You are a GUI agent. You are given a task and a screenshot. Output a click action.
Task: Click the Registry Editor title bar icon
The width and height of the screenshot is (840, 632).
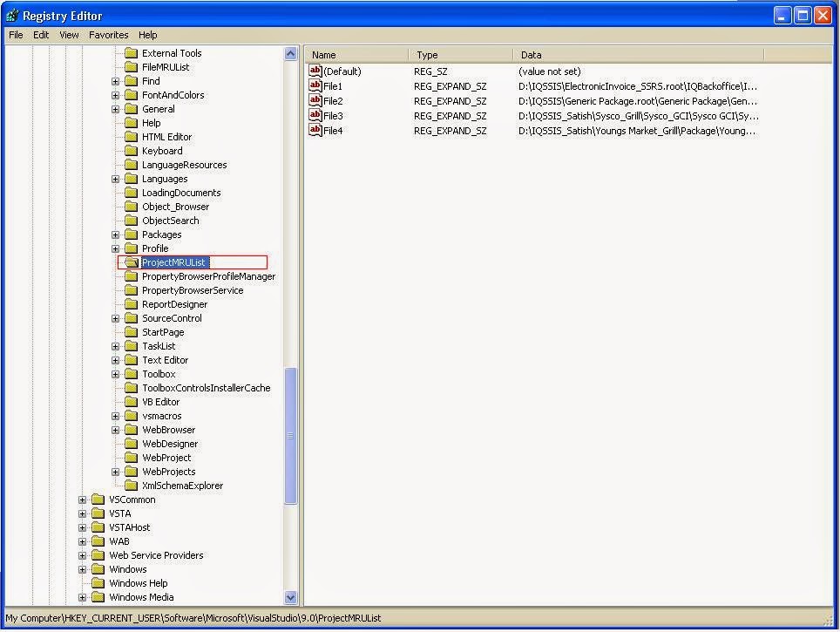pyautogui.click(x=12, y=16)
